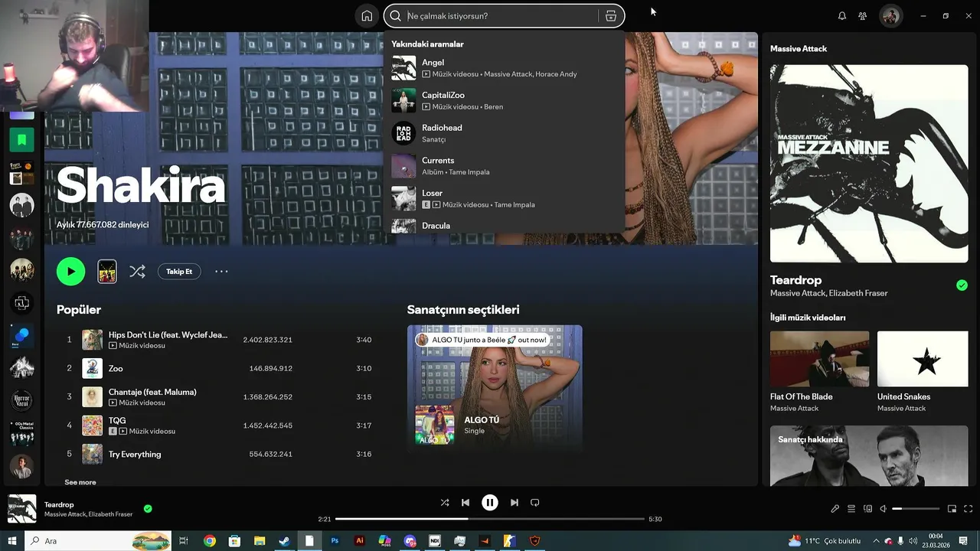
Task: Open the Queue icon
Action: 851,509
